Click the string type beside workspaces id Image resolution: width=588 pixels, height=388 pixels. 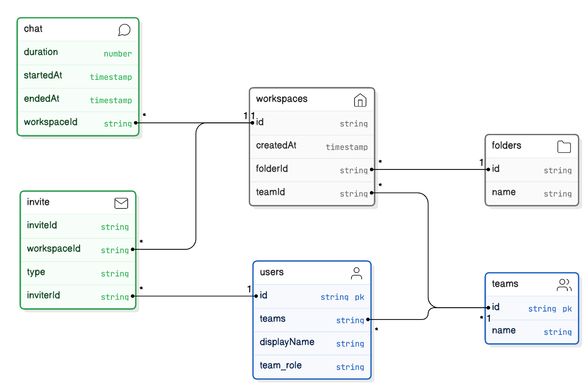[x=354, y=124]
